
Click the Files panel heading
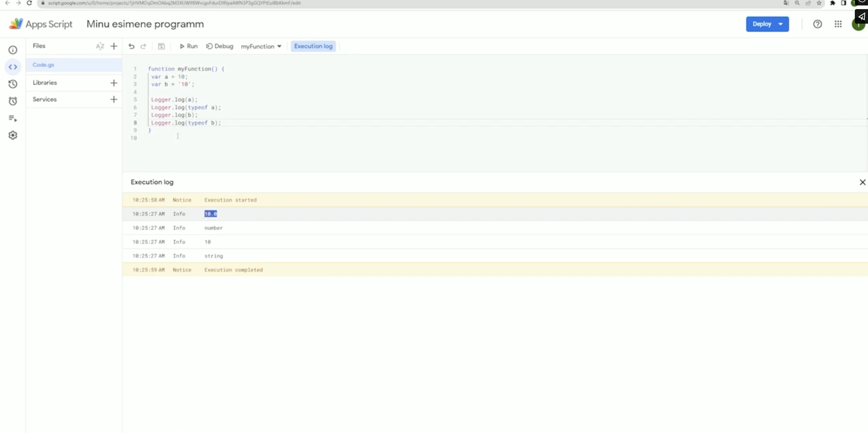(x=39, y=46)
